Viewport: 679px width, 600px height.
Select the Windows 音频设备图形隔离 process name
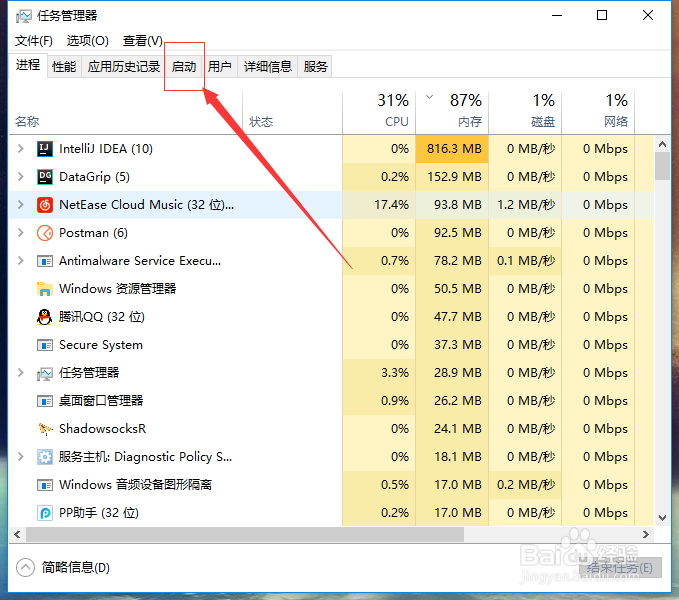136,485
